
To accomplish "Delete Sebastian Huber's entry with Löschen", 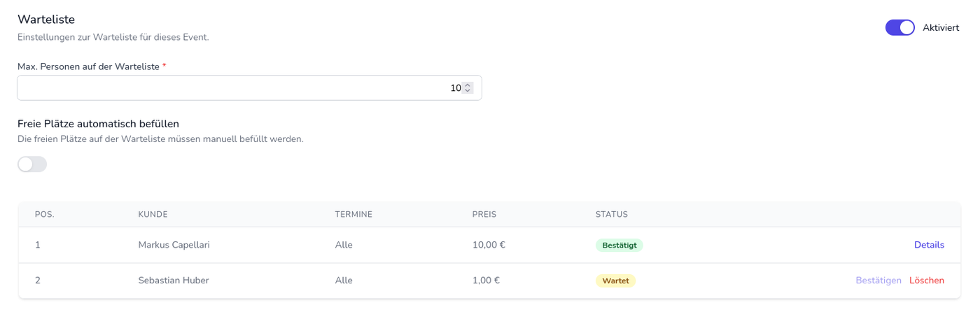I will point(926,281).
